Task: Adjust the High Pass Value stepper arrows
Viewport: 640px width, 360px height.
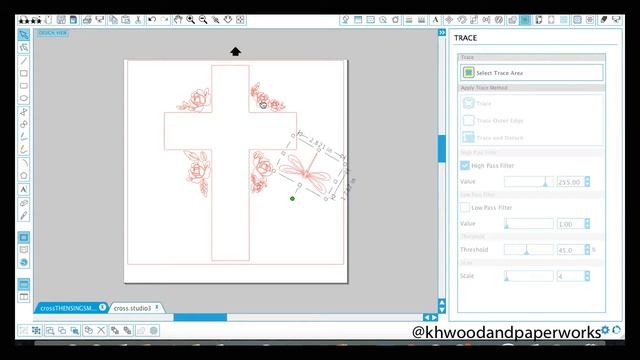Action: point(587,182)
